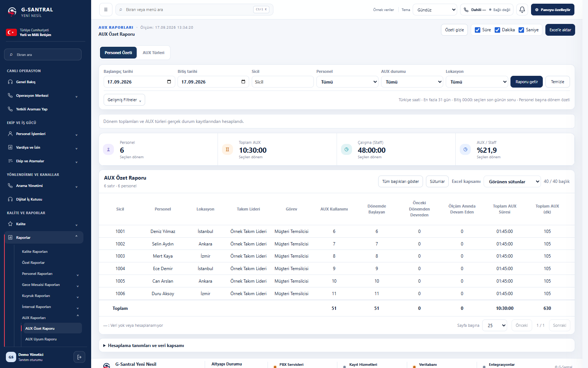The image size is (588, 368).
Task: Click the logout icon beside Demo Yönetici
Action: tap(79, 357)
